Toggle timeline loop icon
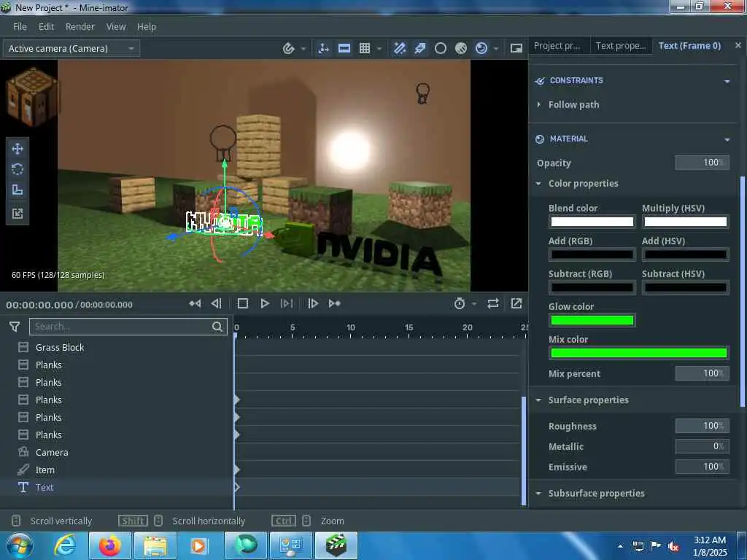This screenshot has width=747, height=560. point(493,303)
